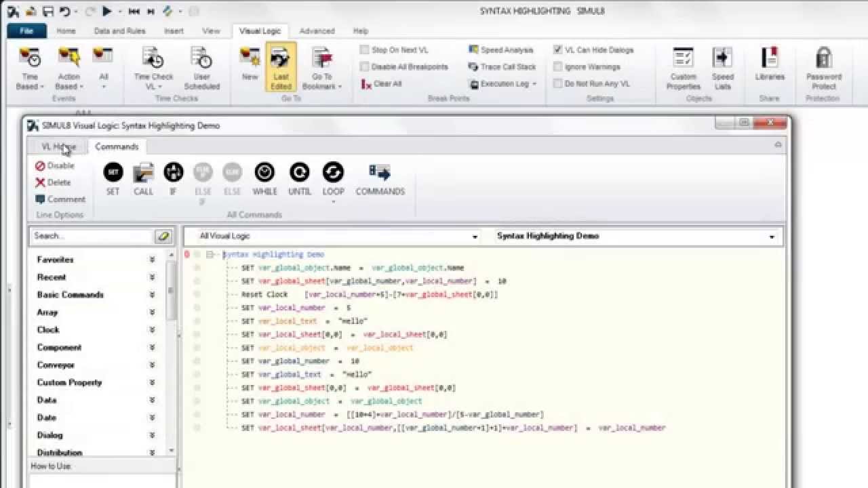Select line SET var_local_number = 5
Screen dimensions: 868x488
tap(296, 308)
